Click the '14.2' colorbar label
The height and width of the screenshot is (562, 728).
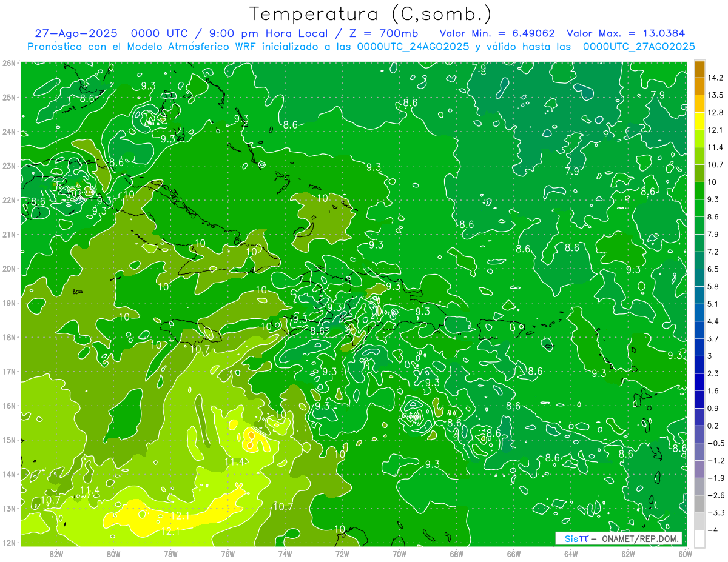tap(716, 78)
